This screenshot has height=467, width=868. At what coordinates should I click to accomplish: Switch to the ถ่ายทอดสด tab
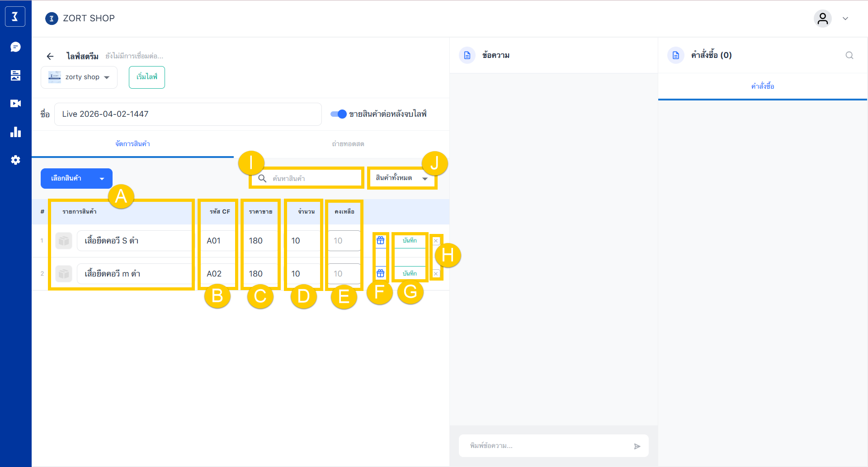click(x=348, y=144)
